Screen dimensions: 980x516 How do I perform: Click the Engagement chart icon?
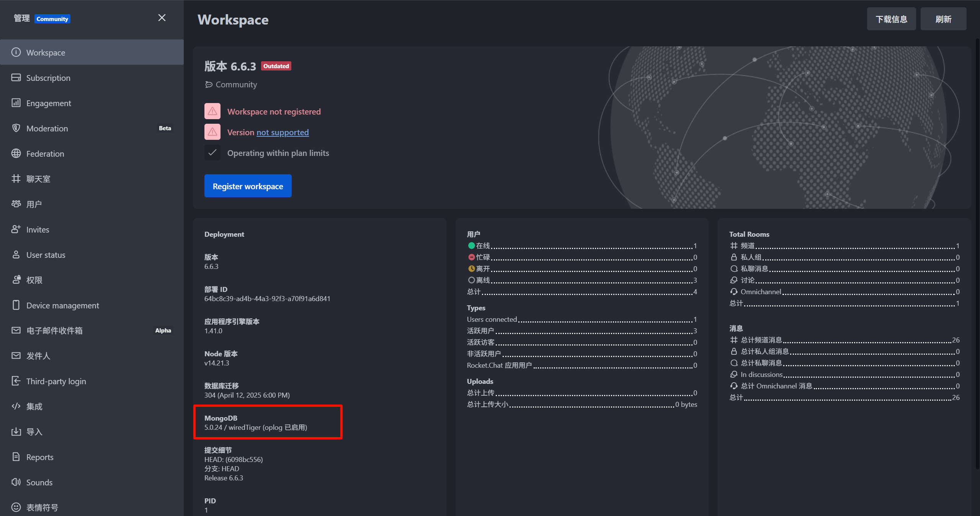tap(16, 103)
